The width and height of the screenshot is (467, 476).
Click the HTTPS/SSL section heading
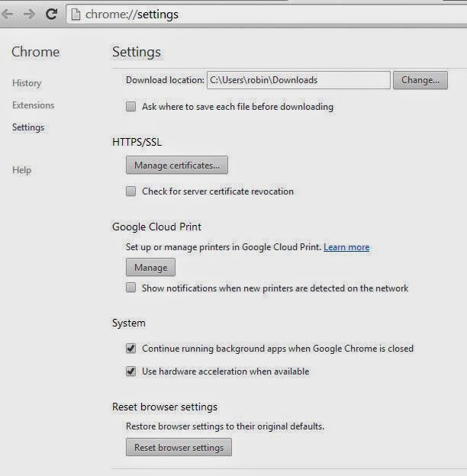tap(137, 142)
